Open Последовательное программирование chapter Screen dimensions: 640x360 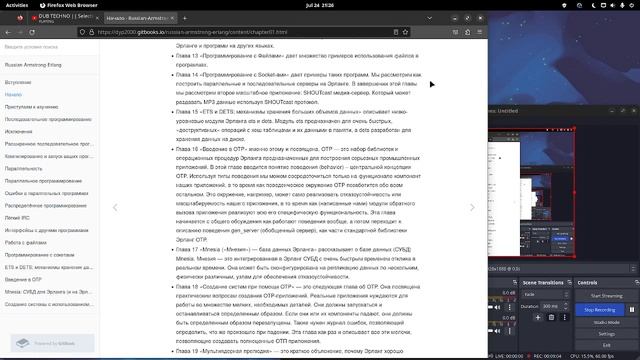pos(48,119)
